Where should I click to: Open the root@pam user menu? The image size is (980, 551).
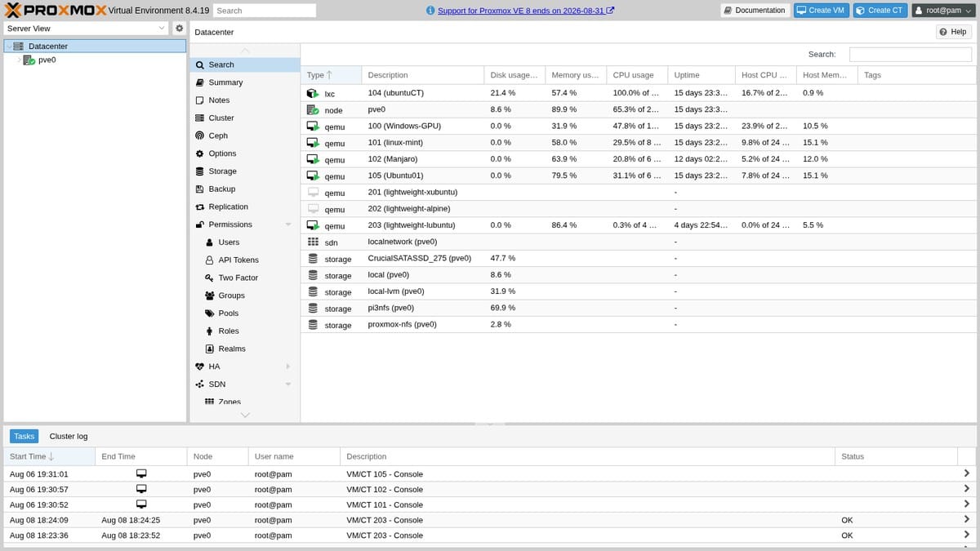tap(943, 11)
